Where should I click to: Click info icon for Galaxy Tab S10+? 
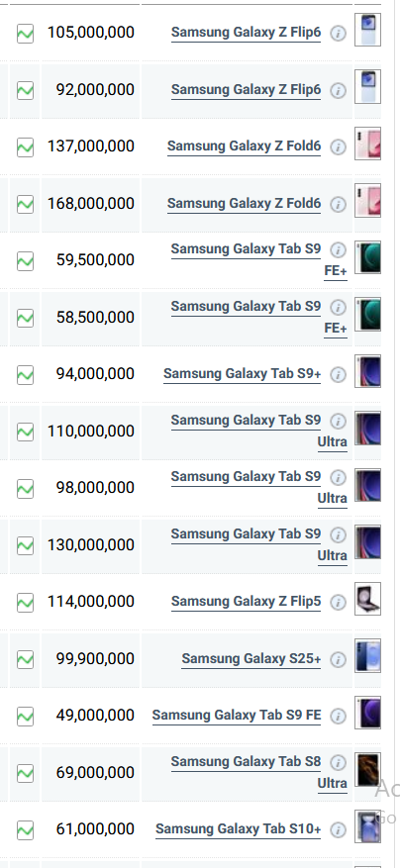point(338,829)
